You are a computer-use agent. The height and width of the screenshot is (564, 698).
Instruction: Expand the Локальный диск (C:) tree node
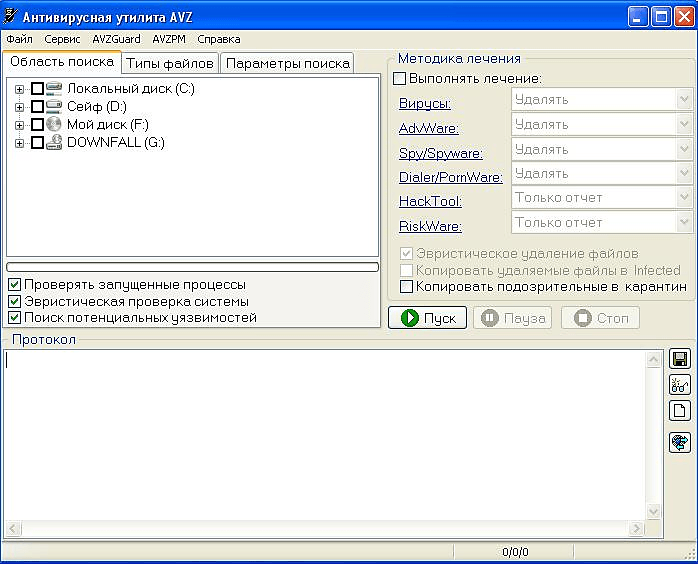19,89
